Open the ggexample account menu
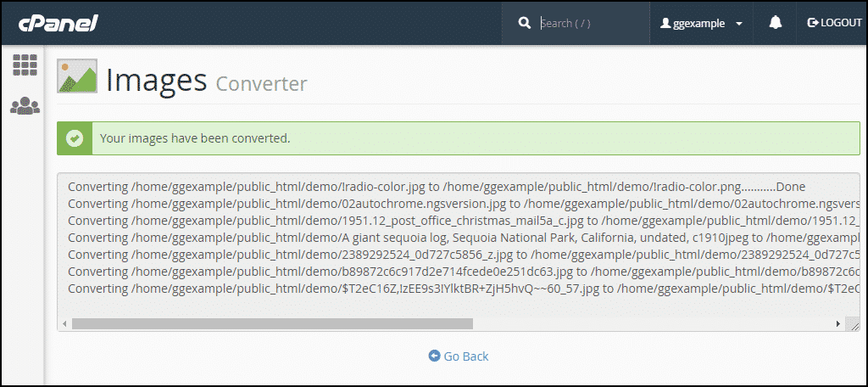868x387 pixels. tap(701, 23)
